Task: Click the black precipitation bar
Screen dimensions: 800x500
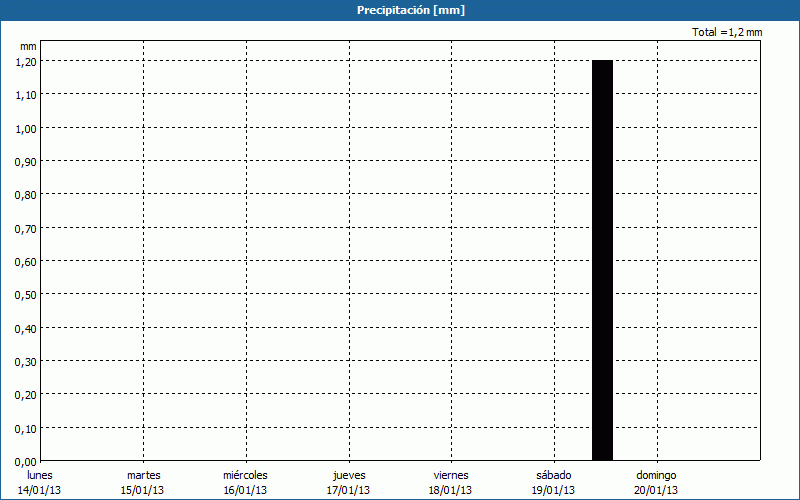Action: point(602,260)
